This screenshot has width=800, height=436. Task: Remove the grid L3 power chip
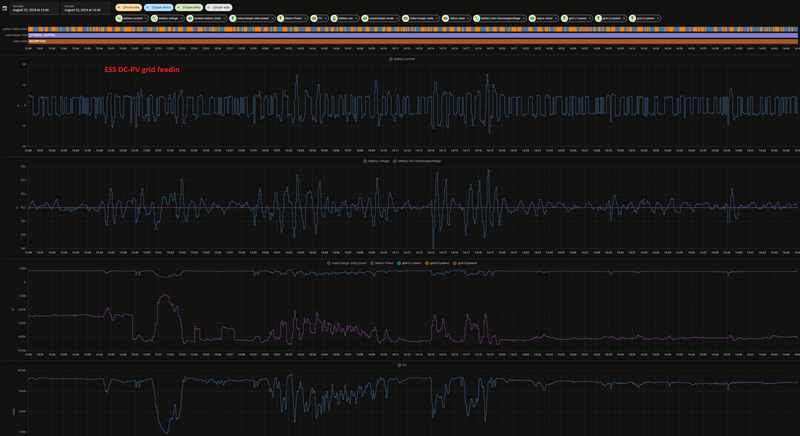[658, 18]
